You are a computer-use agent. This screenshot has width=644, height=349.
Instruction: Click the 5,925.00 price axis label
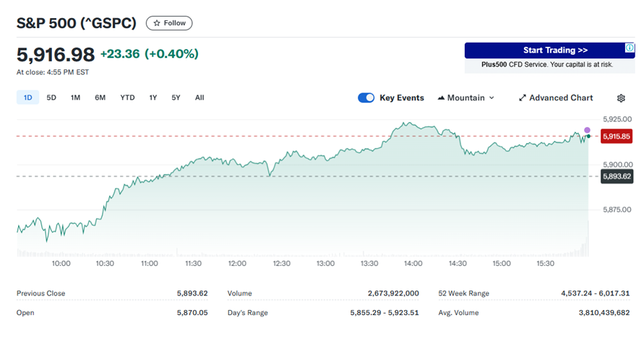click(x=617, y=119)
